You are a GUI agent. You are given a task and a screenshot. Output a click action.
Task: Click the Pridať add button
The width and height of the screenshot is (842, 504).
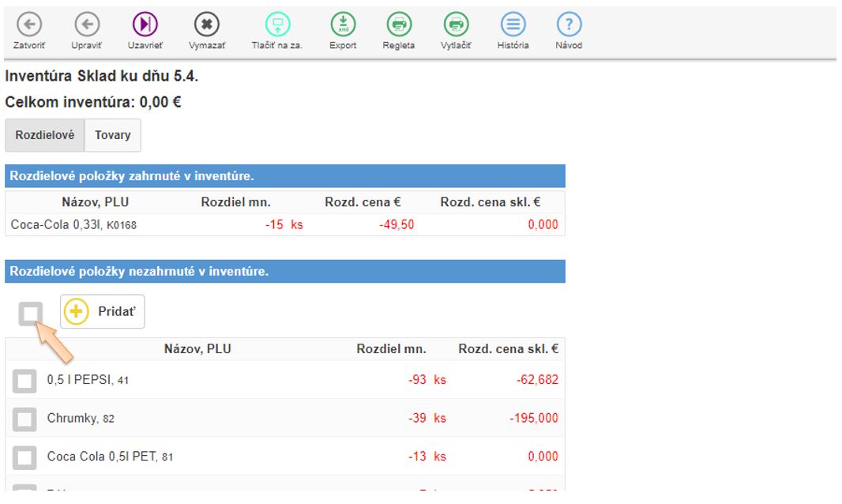[103, 311]
